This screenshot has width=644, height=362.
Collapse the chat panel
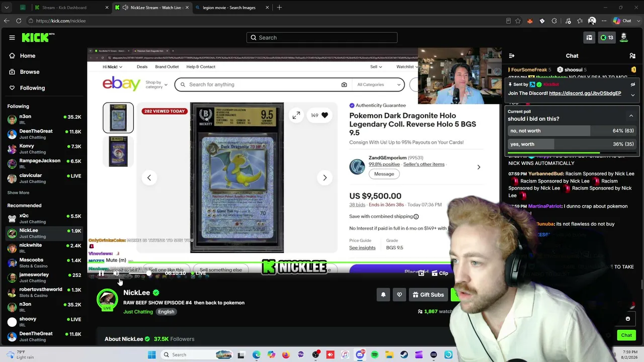511,56
